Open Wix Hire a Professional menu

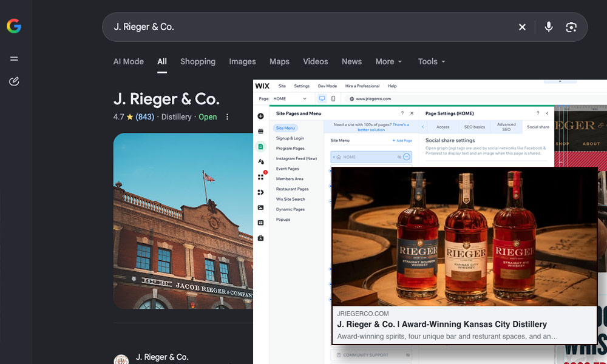(362, 86)
